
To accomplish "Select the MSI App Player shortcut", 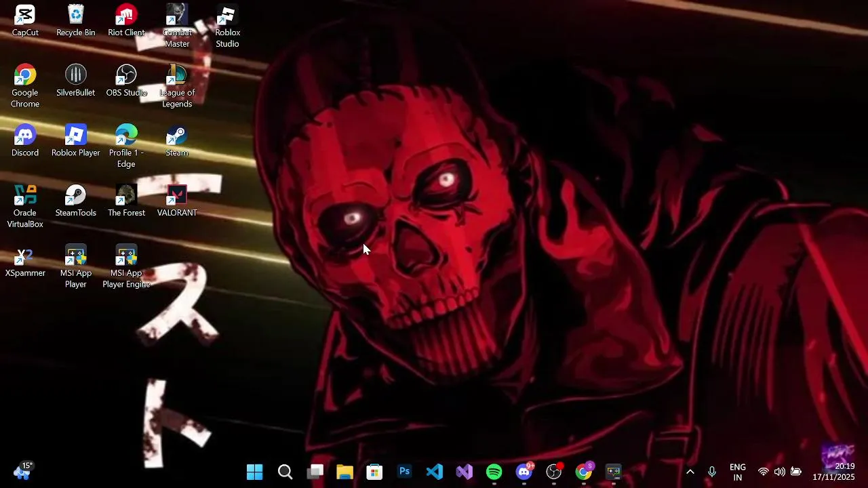I will pyautogui.click(x=76, y=267).
